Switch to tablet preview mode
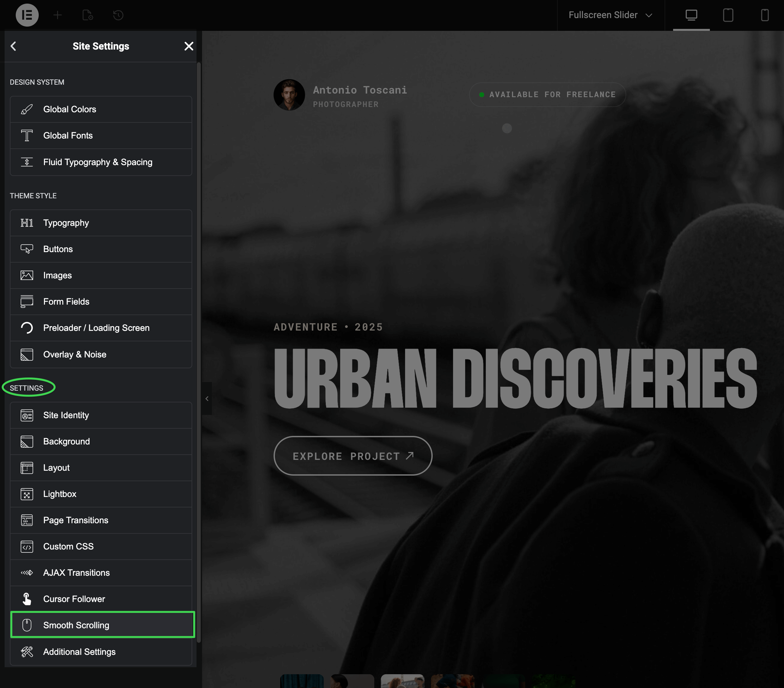The width and height of the screenshot is (784, 688). pos(728,15)
